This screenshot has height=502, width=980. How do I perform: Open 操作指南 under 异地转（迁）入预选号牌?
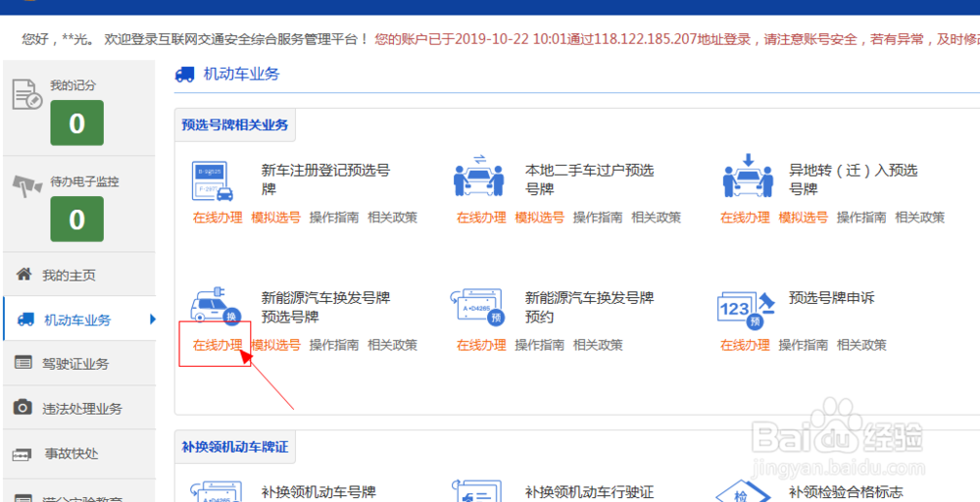[861, 218]
